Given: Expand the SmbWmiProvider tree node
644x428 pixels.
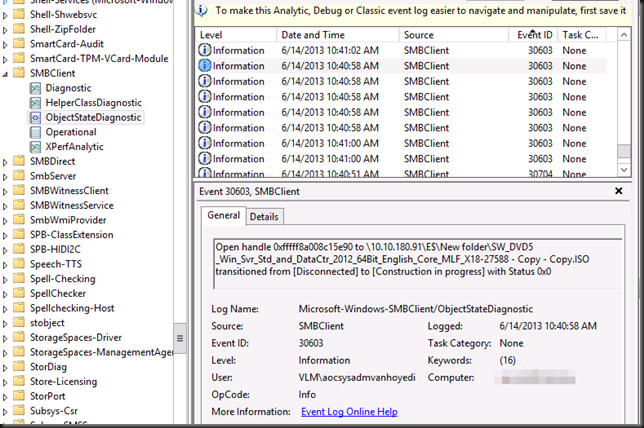Looking at the screenshot, I should tap(5, 221).
